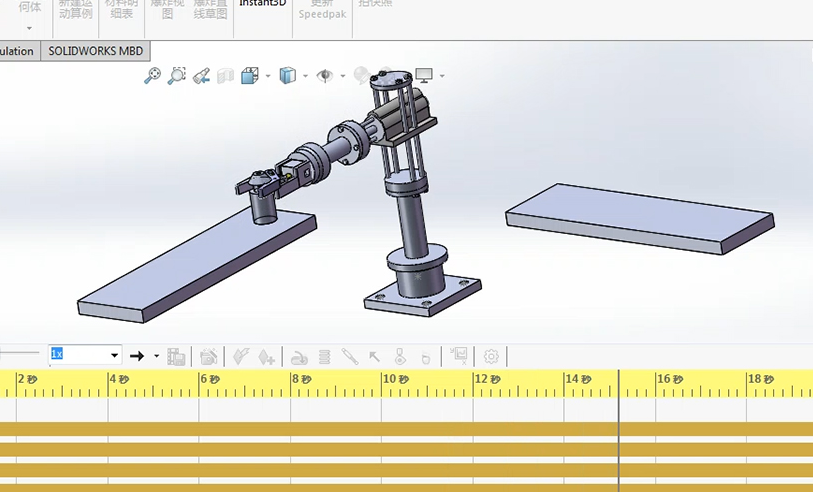
Task: Click the Force arrow icon
Action: click(374, 357)
